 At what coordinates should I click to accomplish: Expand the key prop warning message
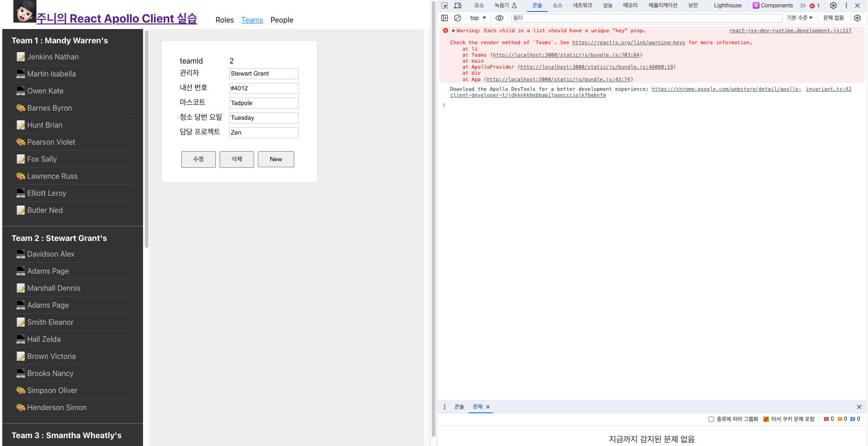pyautogui.click(x=453, y=31)
